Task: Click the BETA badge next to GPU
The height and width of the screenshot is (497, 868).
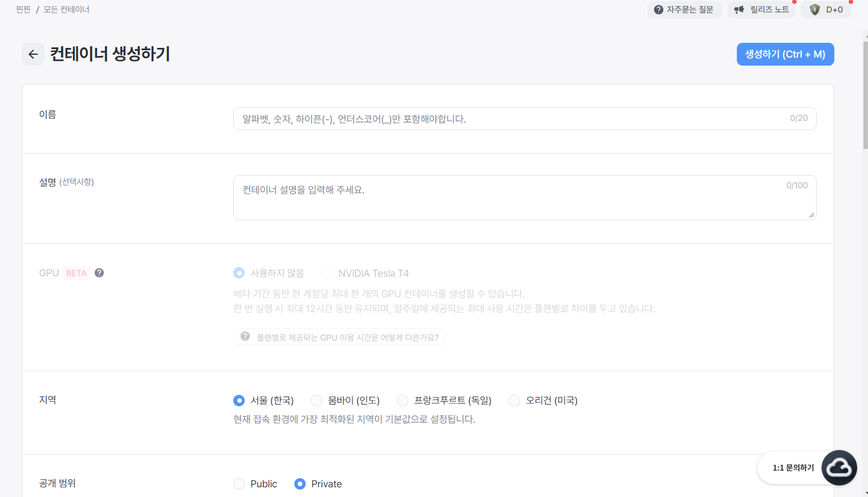Action: (76, 273)
